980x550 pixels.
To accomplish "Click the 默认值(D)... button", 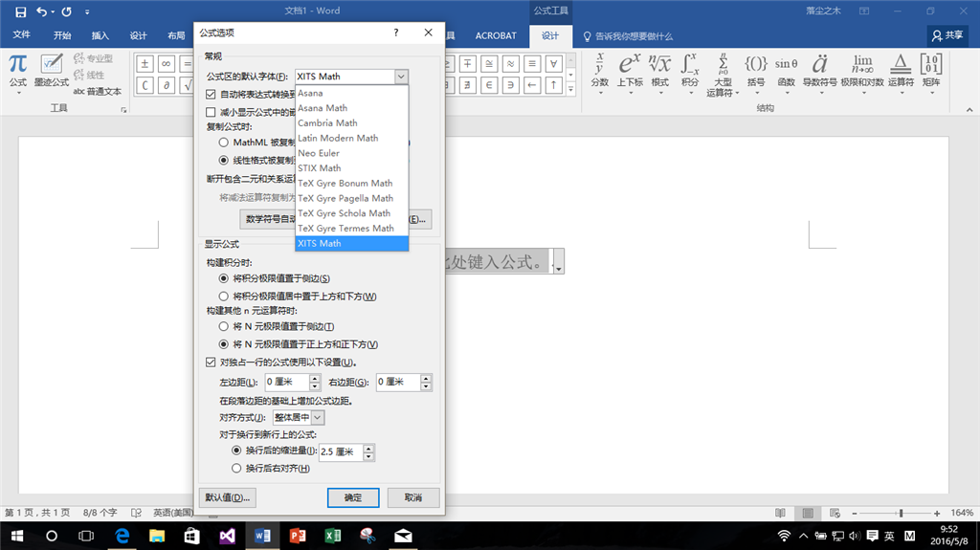I will 228,497.
